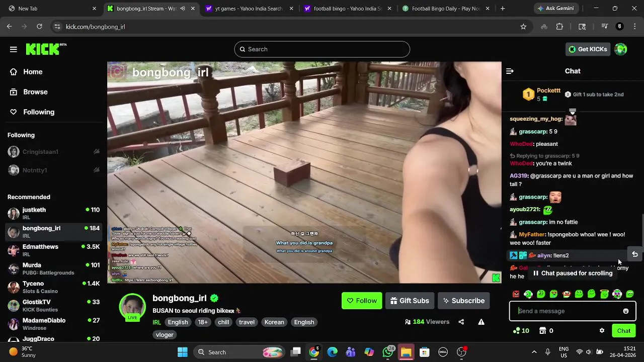Click the share stream icon
644x362 pixels.
pos(461,322)
